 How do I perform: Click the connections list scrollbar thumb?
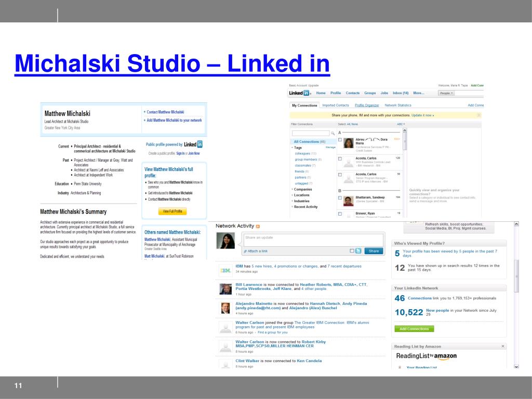coord(404,142)
